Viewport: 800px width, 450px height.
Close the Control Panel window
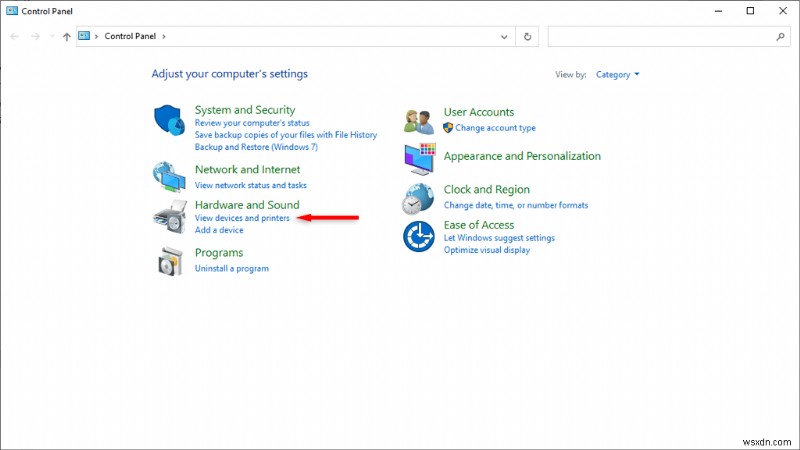click(783, 11)
